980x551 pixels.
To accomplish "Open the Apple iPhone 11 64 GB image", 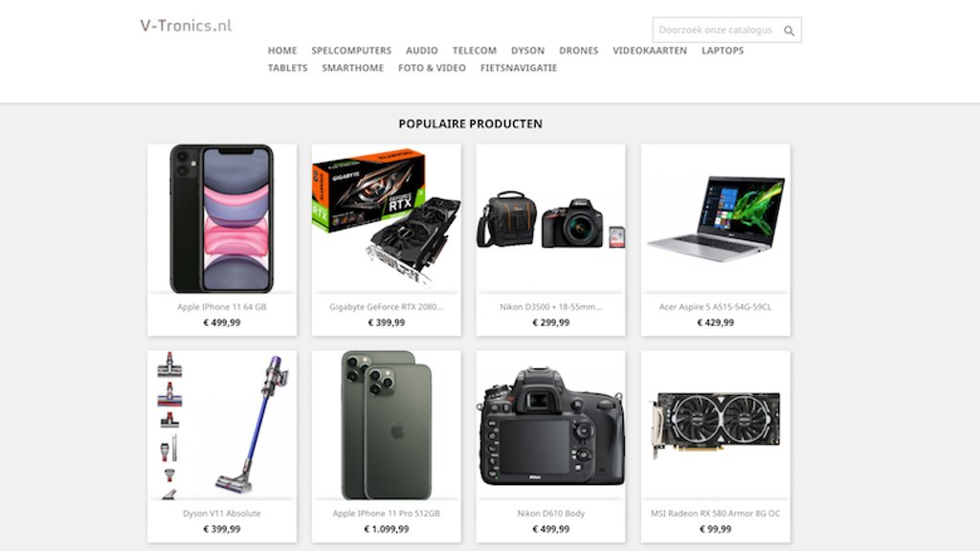I will click(222, 219).
